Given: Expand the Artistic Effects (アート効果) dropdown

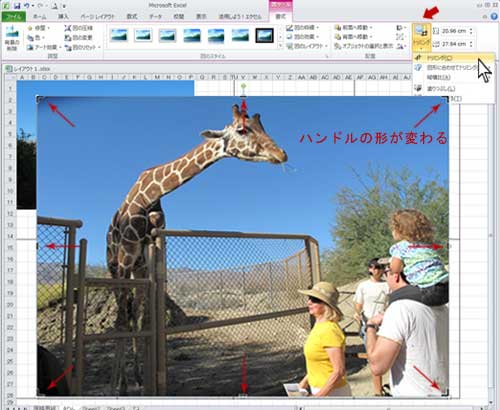Looking at the screenshot, I should pos(44,47).
